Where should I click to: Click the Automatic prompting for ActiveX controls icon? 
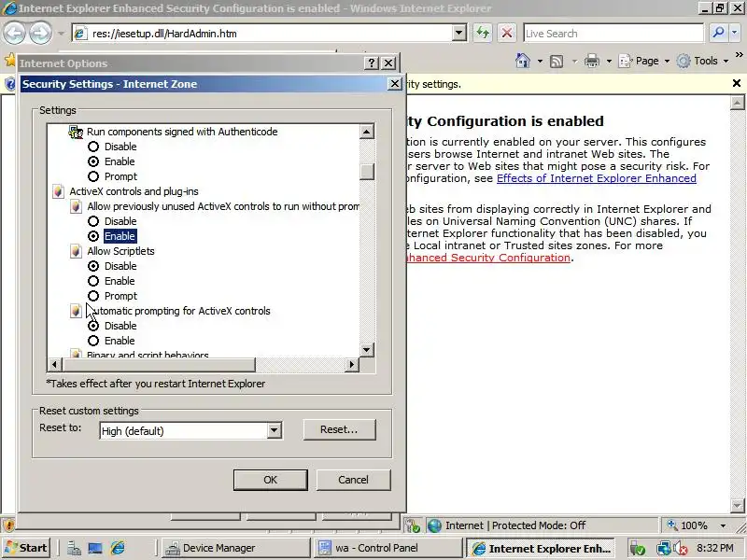tap(76, 311)
